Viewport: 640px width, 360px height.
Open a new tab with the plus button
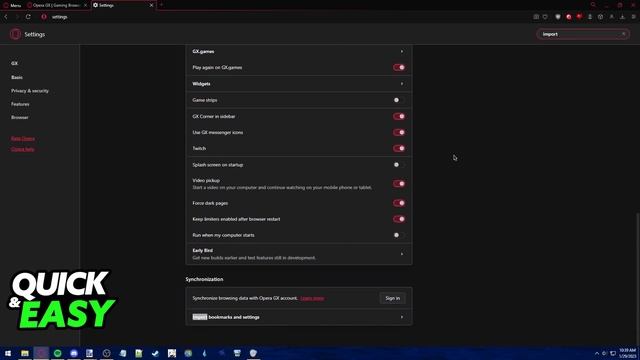pos(162,5)
